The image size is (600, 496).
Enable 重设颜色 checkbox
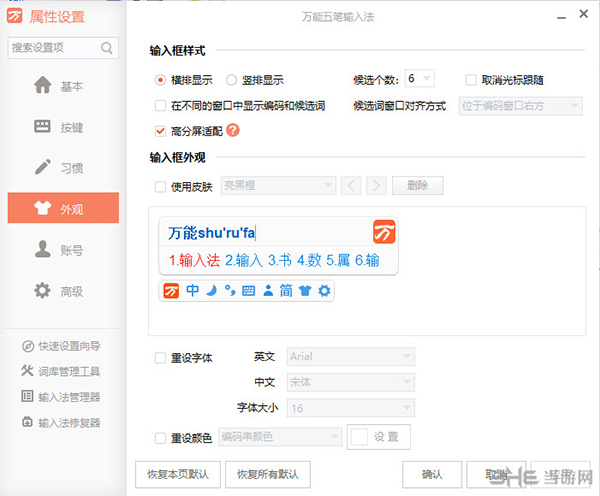coord(160,438)
